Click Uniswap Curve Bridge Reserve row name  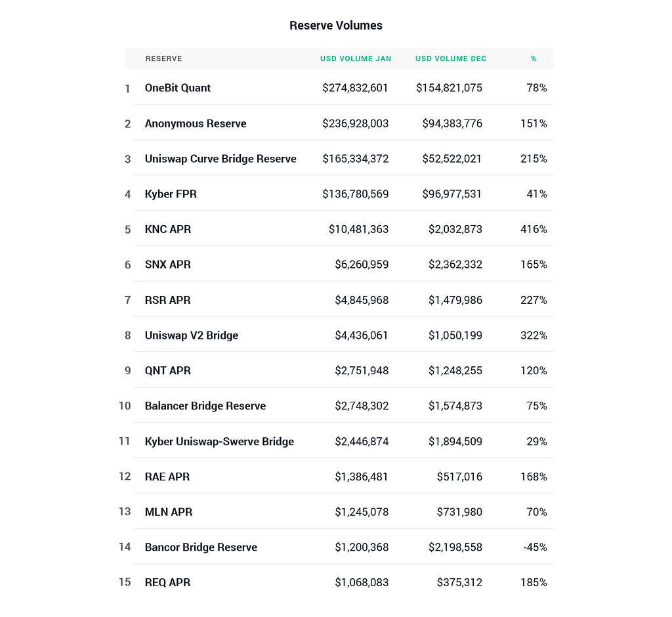click(220, 159)
